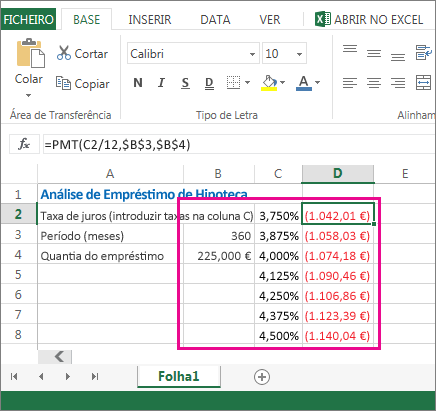Select column D header
The height and width of the screenshot is (411, 436).
point(338,174)
